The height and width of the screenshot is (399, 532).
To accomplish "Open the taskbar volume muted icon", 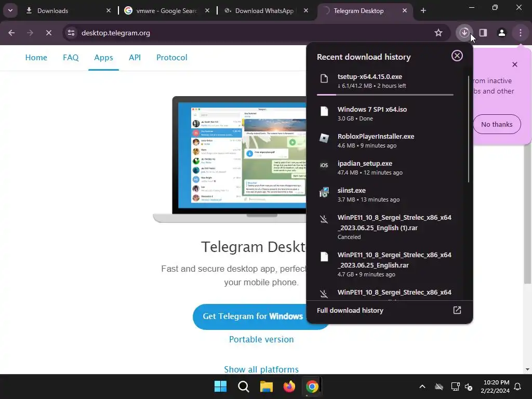I will click(x=469, y=387).
